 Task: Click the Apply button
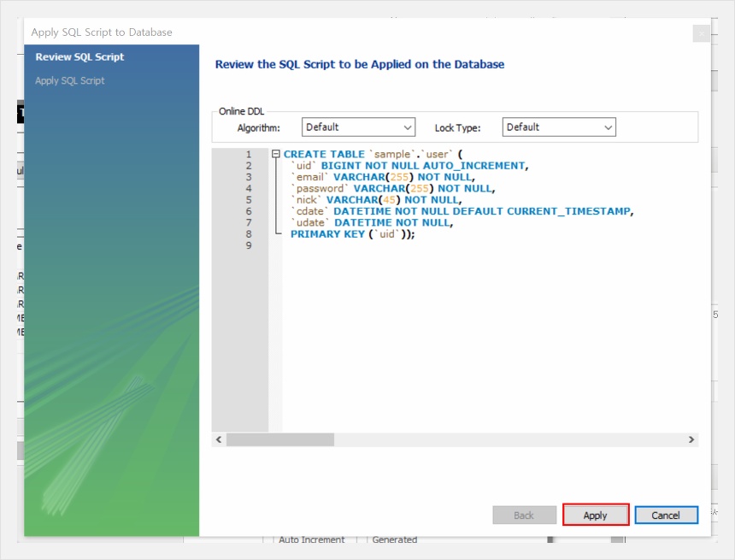(x=596, y=515)
